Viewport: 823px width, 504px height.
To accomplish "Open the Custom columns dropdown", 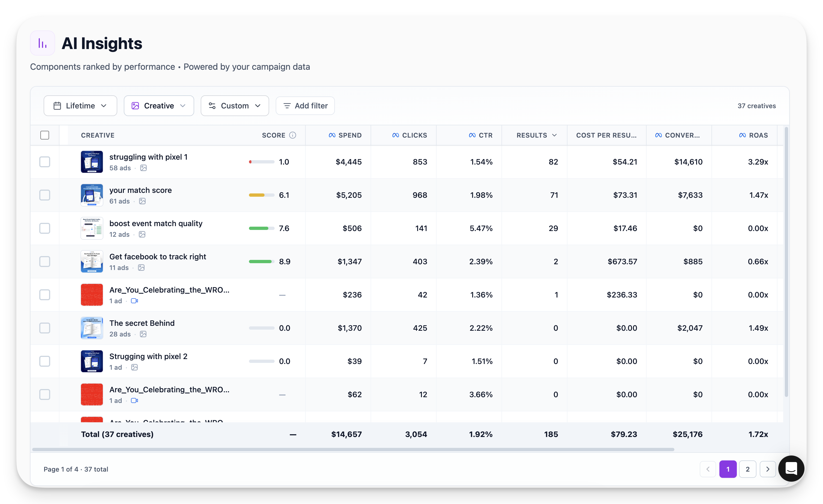I will click(x=235, y=106).
